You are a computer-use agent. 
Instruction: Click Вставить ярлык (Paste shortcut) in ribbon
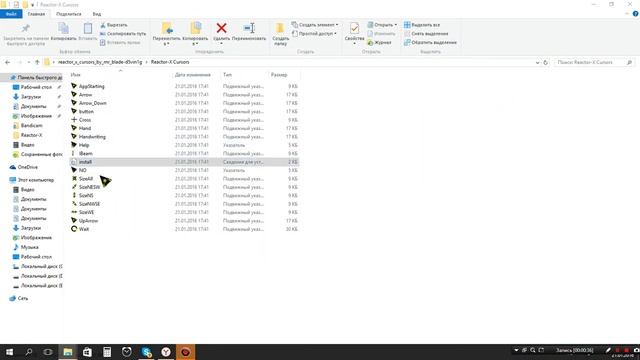[x=120, y=42]
